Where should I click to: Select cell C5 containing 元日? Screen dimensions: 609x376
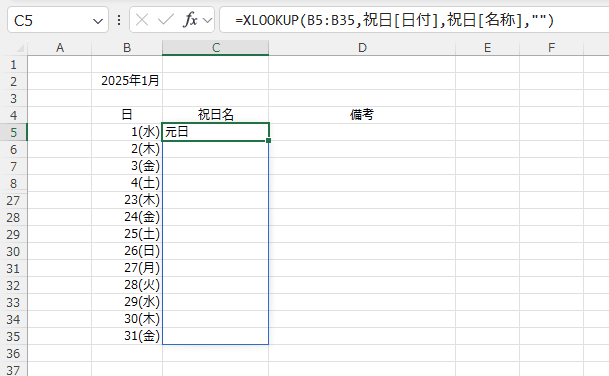coord(216,132)
